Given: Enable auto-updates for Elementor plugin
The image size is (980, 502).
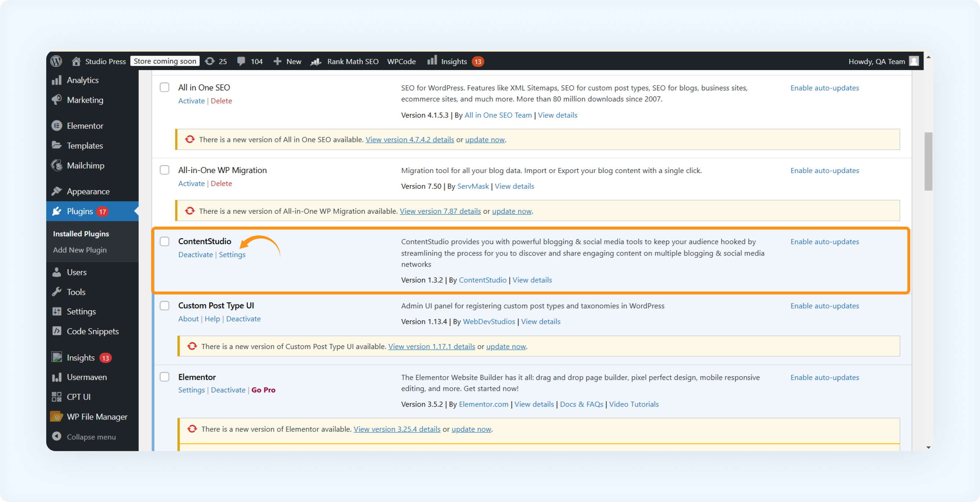Looking at the screenshot, I should [824, 377].
